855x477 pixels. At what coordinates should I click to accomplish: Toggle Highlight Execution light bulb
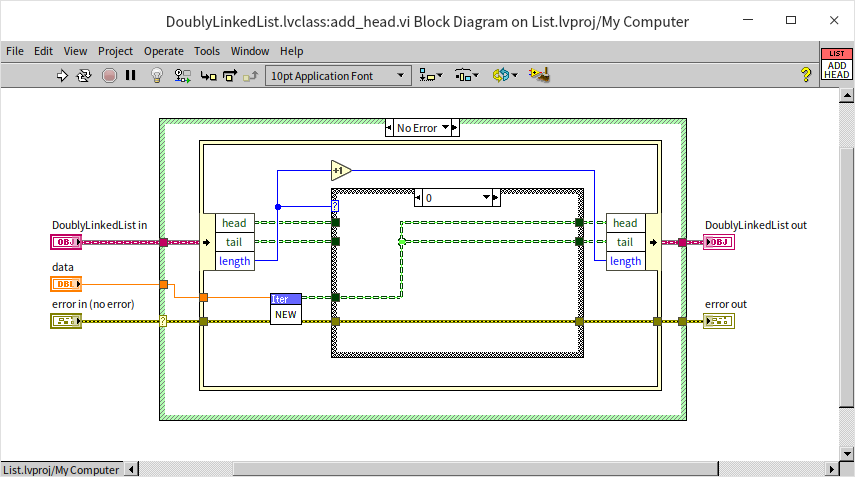157,75
